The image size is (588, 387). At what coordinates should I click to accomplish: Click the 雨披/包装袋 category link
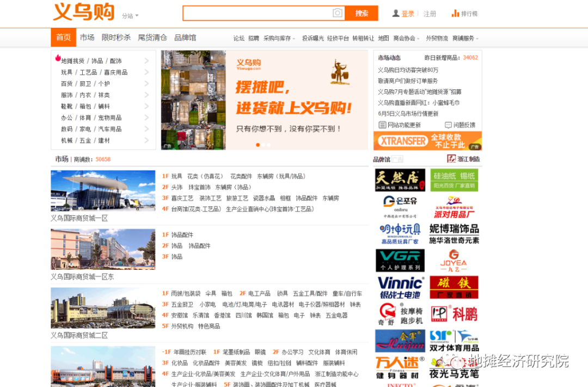(x=186, y=294)
